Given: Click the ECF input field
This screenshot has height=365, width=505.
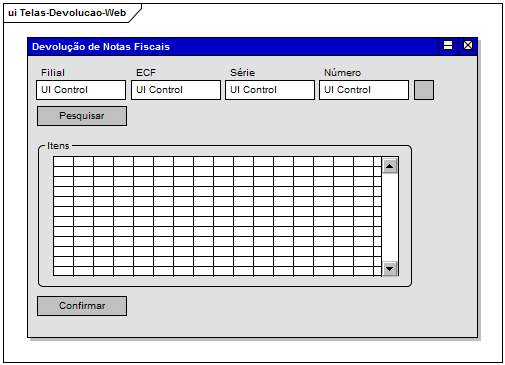Looking at the screenshot, I should pyautogui.click(x=176, y=90).
